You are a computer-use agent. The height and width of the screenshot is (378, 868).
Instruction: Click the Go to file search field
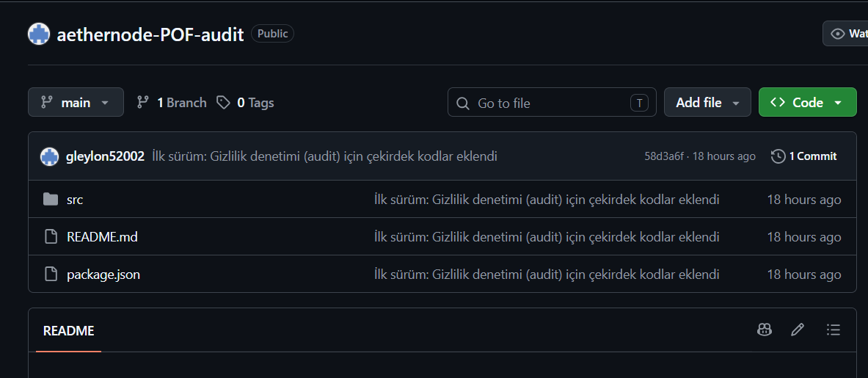pos(552,102)
